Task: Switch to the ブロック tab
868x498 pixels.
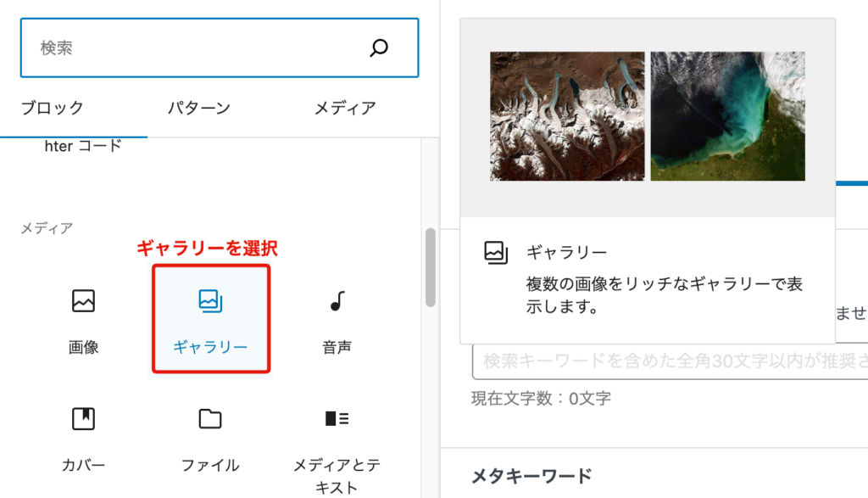Action: pyautogui.click(x=52, y=108)
